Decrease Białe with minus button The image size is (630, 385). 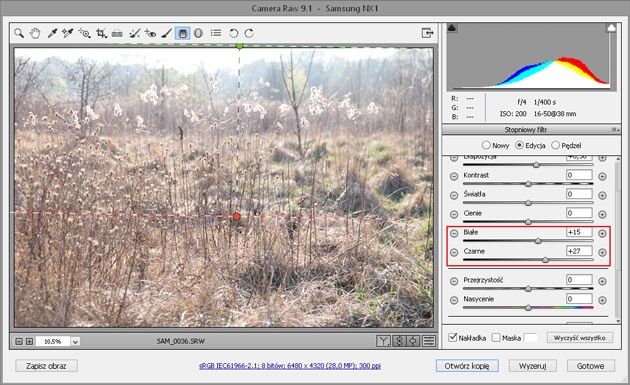pyautogui.click(x=454, y=233)
